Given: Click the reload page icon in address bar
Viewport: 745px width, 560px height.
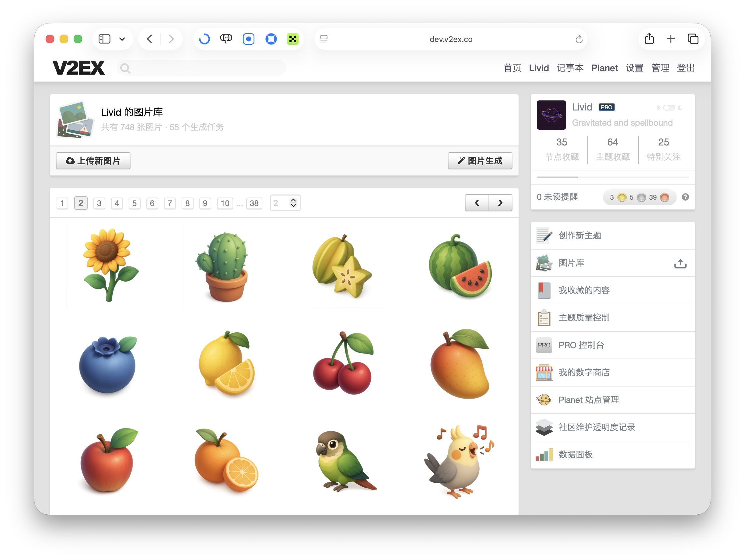Looking at the screenshot, I should (579, 39).
